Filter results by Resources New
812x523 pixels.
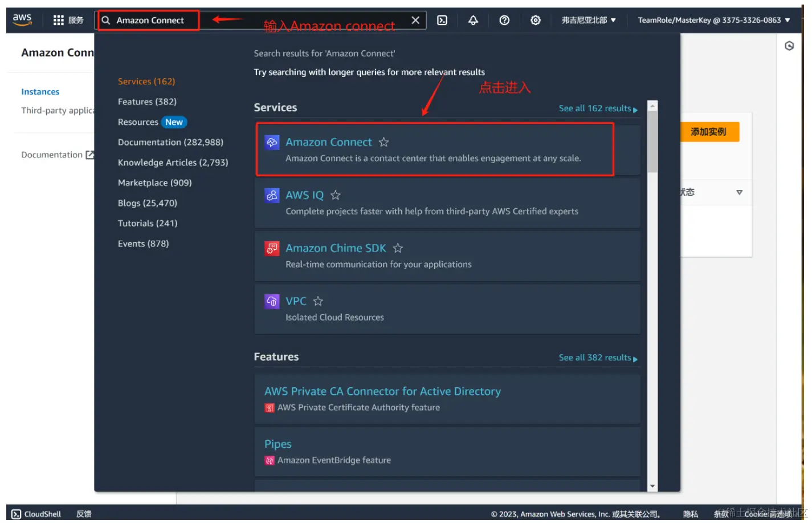152,122
